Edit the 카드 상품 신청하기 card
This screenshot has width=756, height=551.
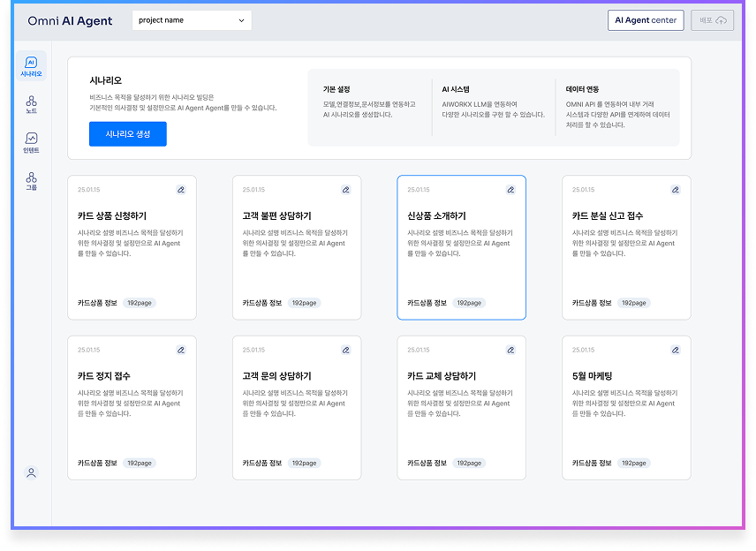tap(181, 190)
